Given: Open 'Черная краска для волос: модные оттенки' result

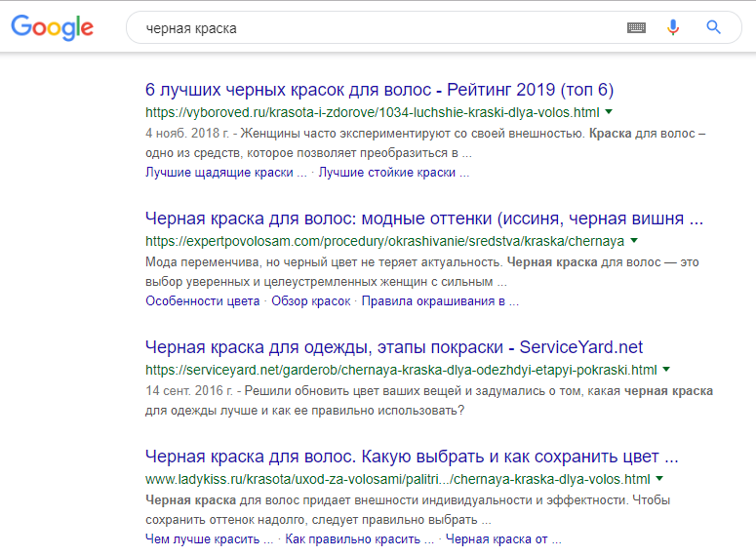Looking at the screenshot, I should [x=424, y=219].
